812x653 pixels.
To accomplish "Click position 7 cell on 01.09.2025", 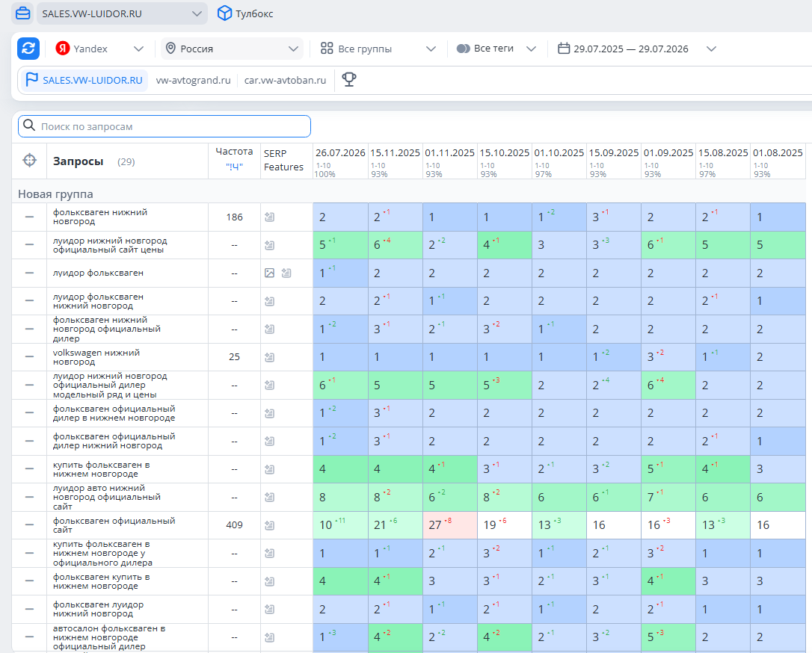I will pyautogui.click(x=668, y=498).
